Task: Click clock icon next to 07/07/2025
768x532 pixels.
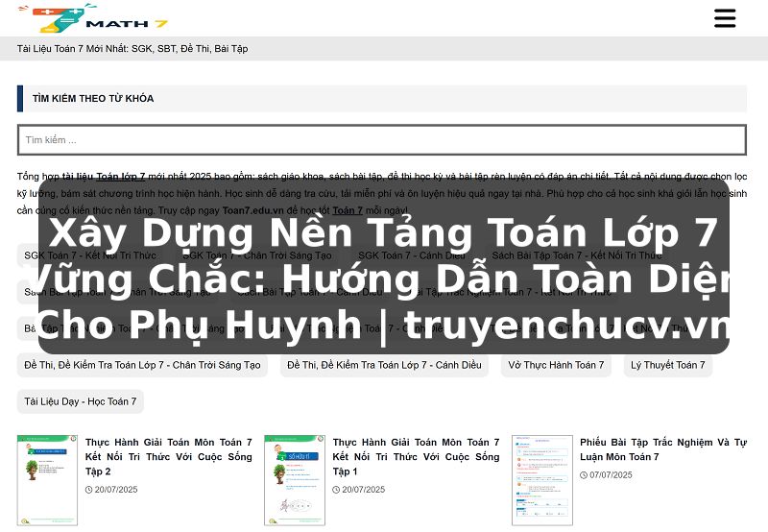Action: point(584,474)
